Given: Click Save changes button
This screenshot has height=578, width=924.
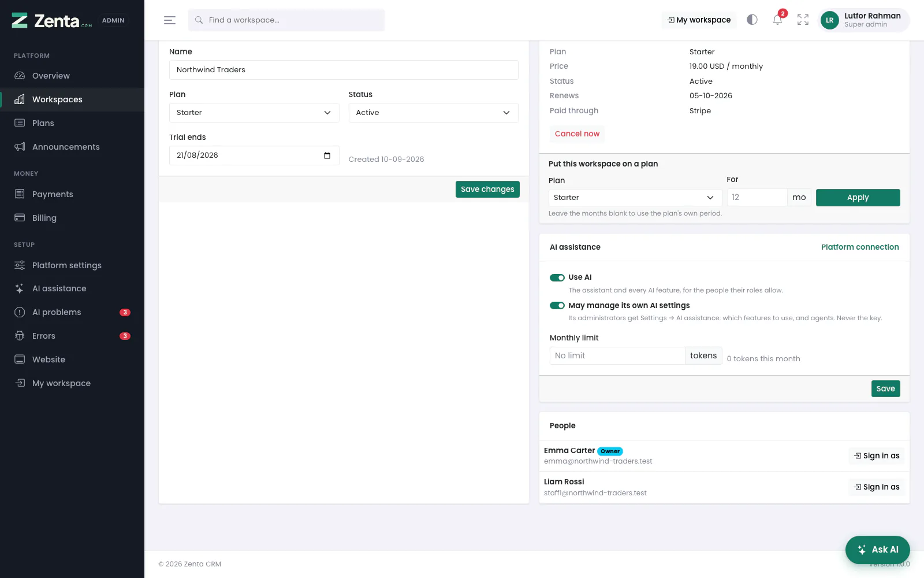Looking at the screenshot, I should 487,190.
